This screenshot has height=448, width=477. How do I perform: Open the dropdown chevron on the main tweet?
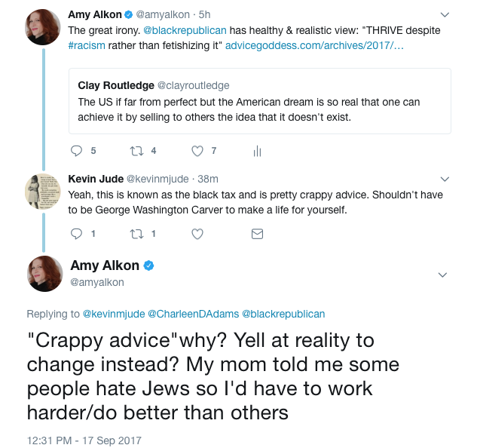(x=444, y=274)
